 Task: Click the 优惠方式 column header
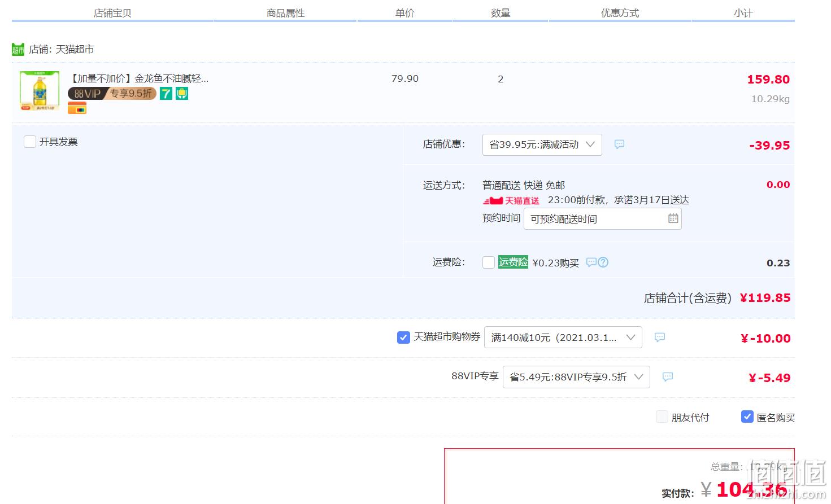[620, 13]
